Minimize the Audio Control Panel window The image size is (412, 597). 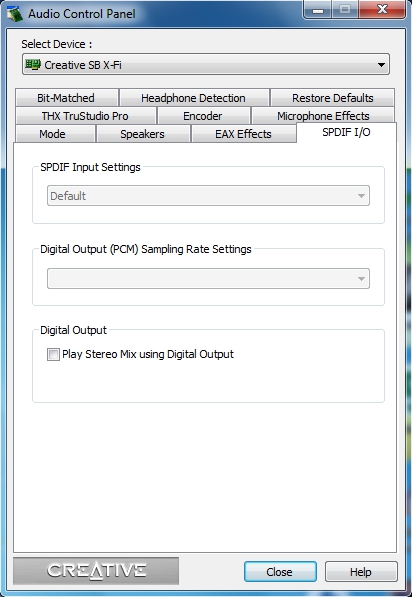pos(318,10)
